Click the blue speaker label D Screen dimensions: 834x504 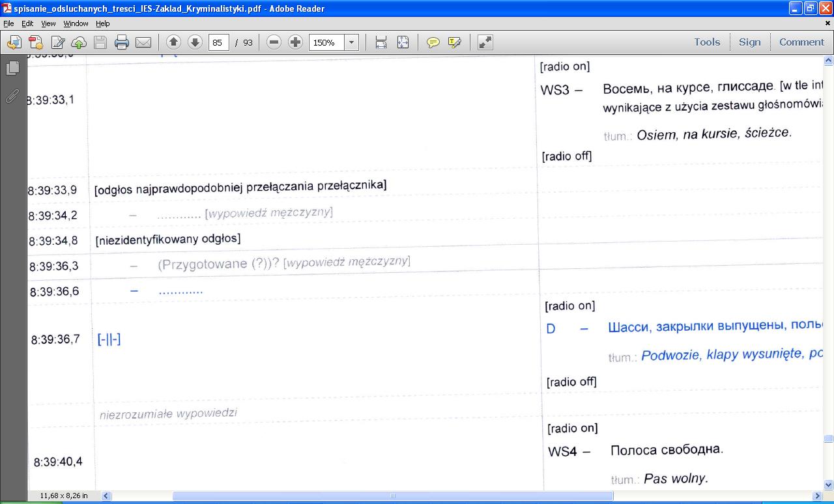coord(551,329)
